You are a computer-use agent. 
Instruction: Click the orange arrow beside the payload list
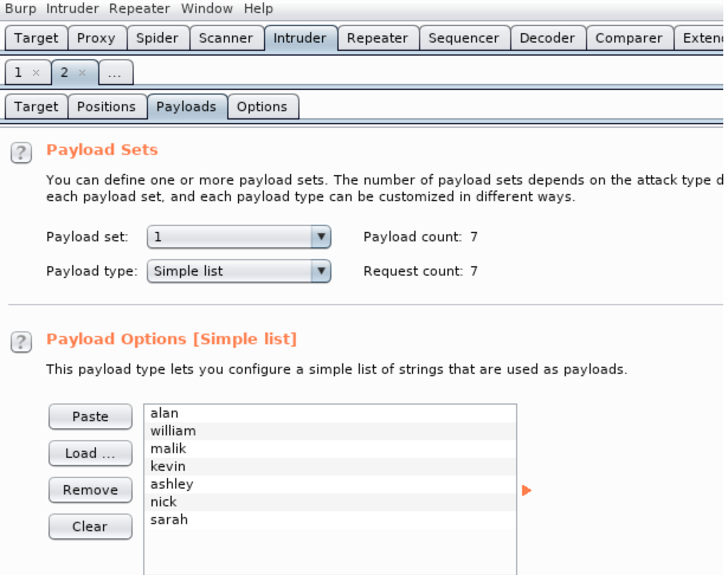[x=527, y=490]
